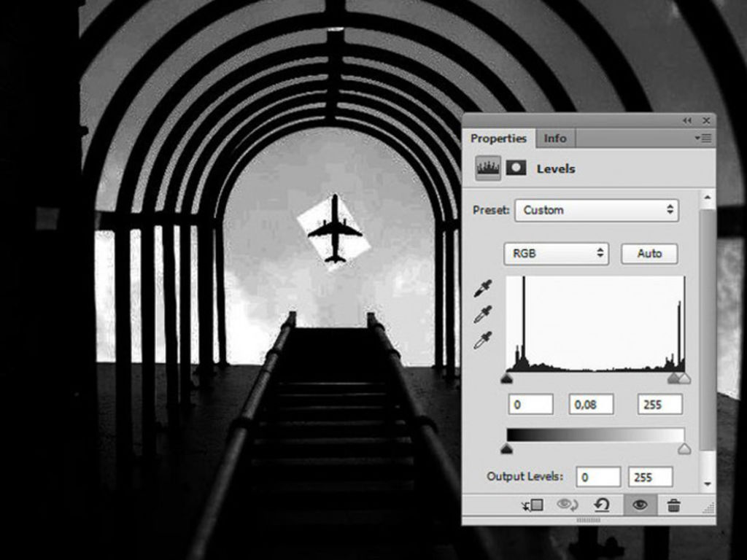The height and width of the screenshot is (560, 747).
Task: Toggle adjustment layer visibility with the eye
Action: (x=640, y=505)
